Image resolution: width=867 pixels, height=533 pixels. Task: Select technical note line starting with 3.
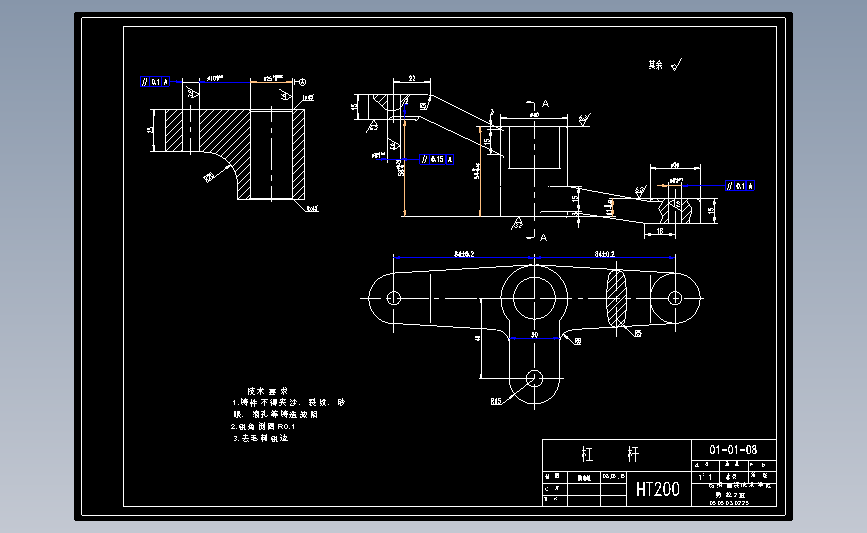coord(261,438)
